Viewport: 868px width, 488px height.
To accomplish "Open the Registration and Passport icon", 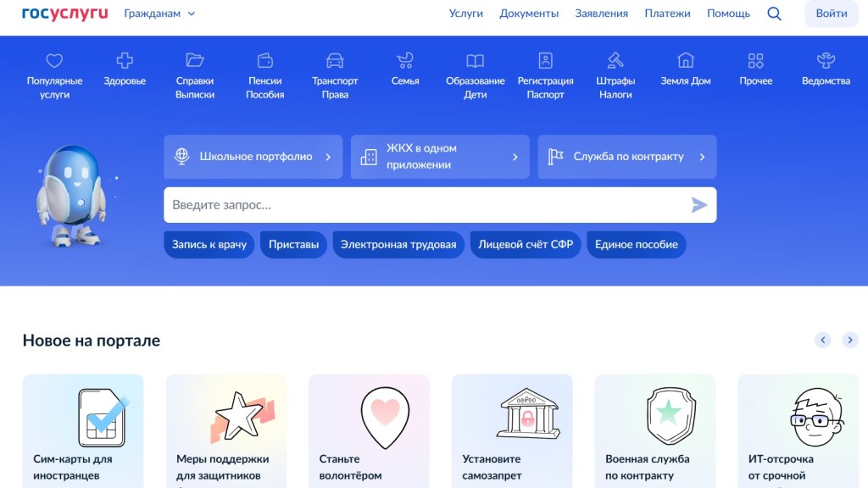I will 545,60.
